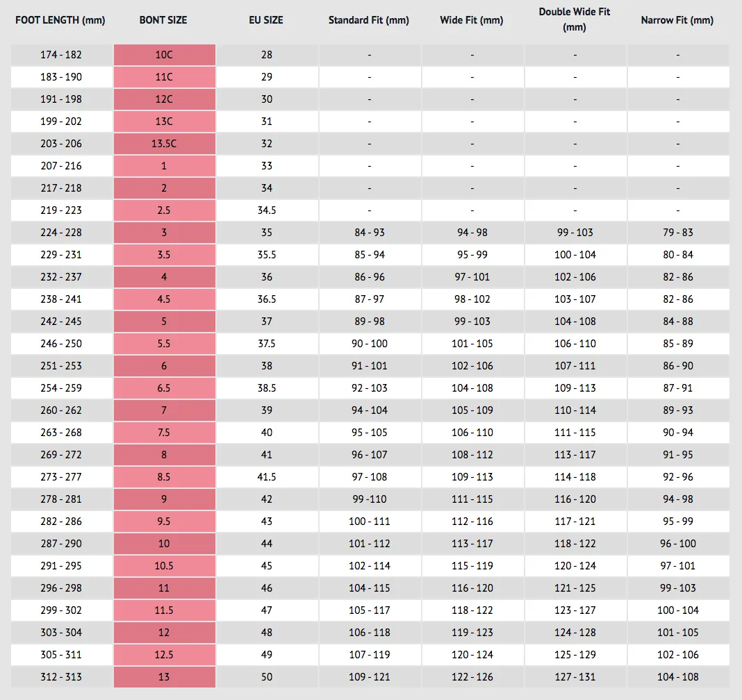This screenshot has width=742, height=700.
Task: Click the EU SIZE column header
Action: [x=266, y=20]
